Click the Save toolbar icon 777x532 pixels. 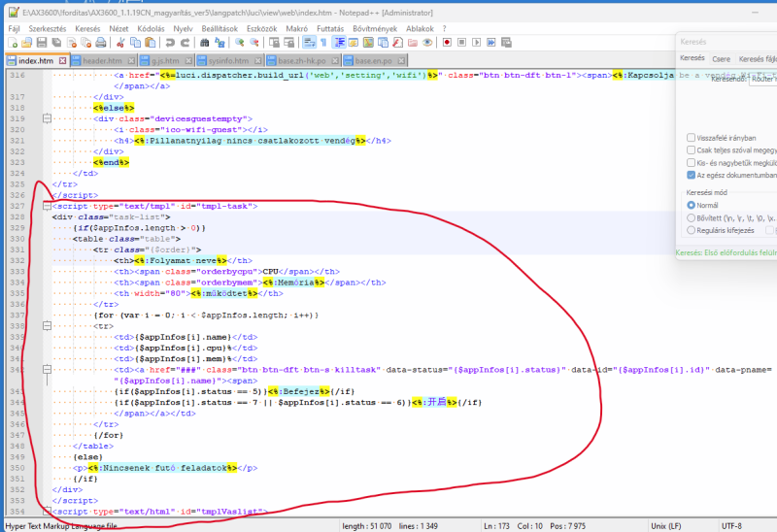(42, 43)
